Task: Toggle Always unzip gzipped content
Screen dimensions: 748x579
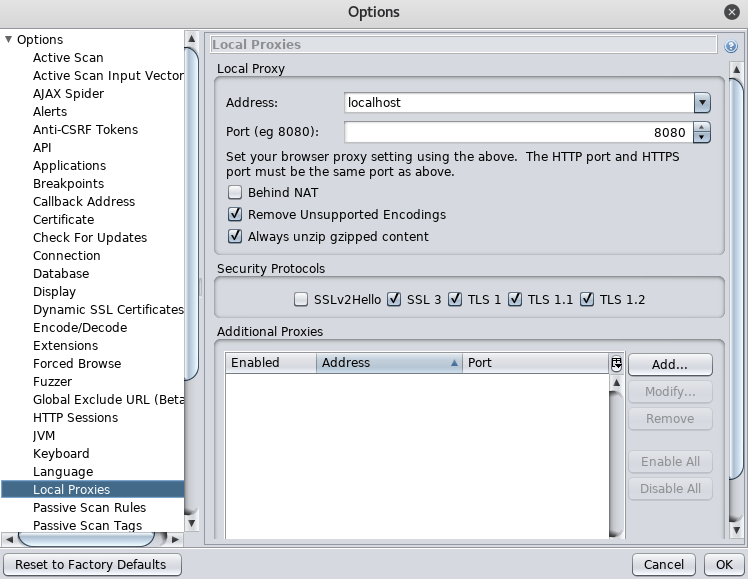Action: tap(235, 236)
